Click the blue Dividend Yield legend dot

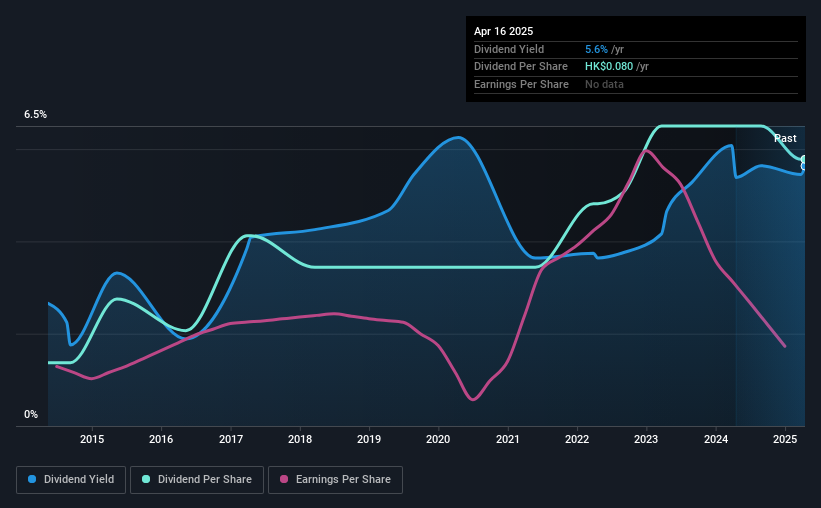[32, 479]
